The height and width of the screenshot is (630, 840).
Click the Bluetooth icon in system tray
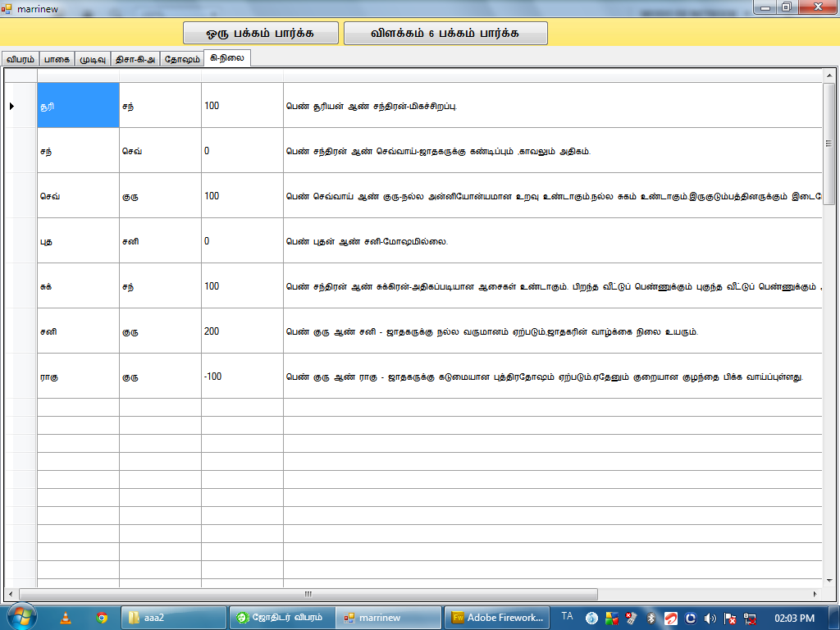651,618
